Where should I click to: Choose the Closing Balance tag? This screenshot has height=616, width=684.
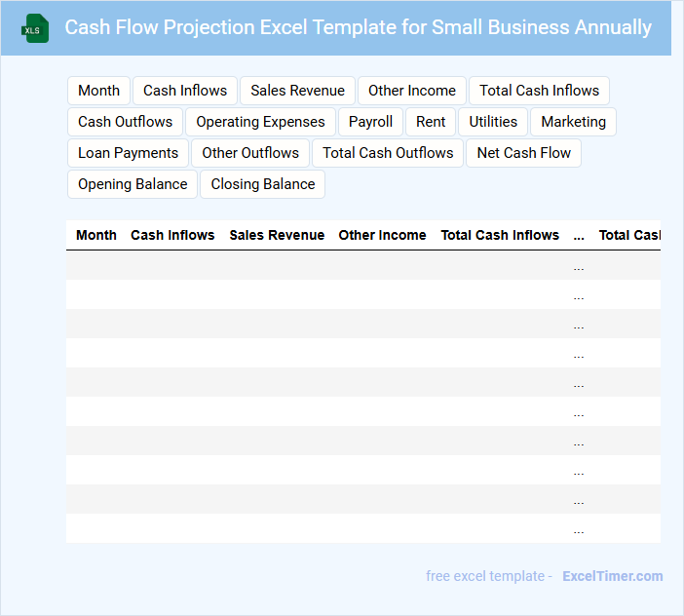(263, 184)
